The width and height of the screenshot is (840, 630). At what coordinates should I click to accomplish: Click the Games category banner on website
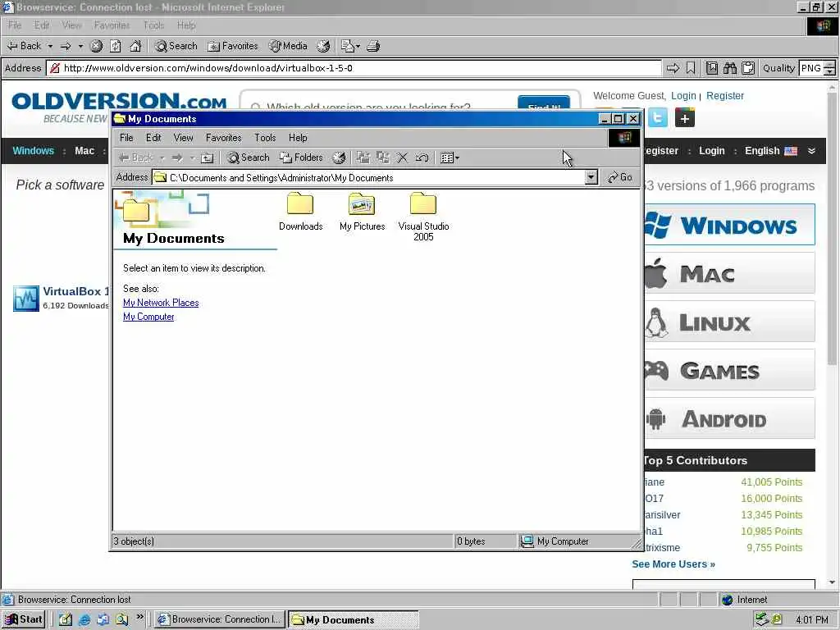(729, 370)
